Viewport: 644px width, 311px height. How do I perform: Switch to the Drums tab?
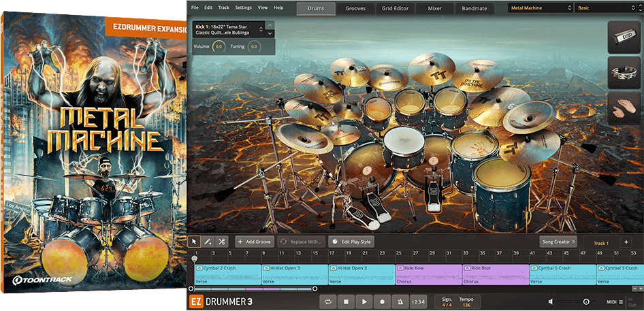(x=316, y=8)
